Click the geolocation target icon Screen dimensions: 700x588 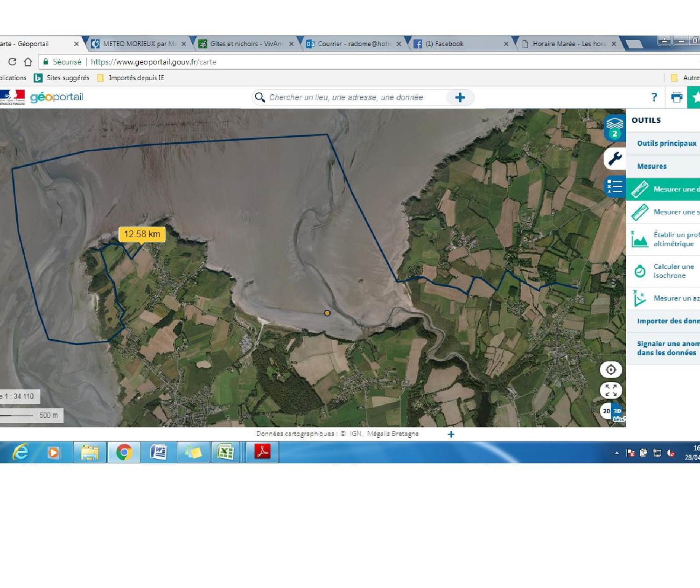tap(611, 370)
